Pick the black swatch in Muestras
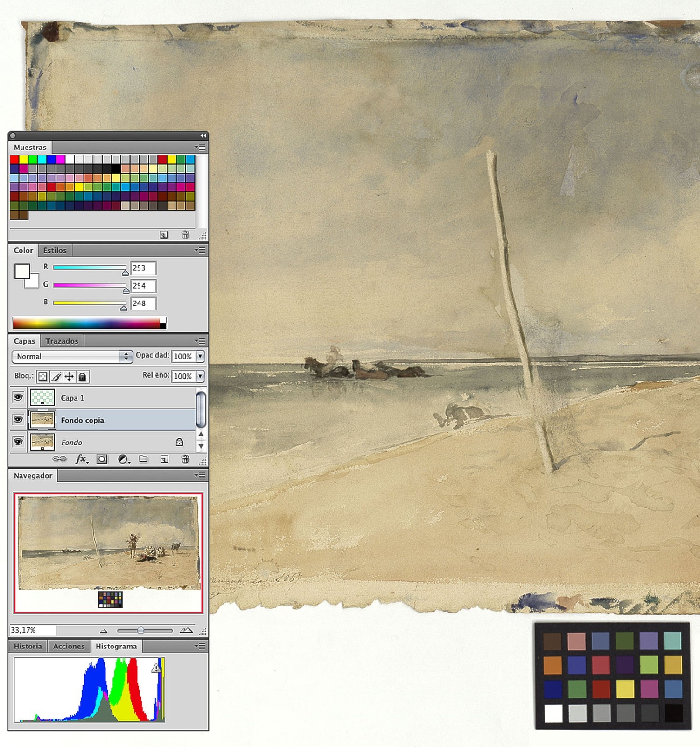The image size is (700, 747). [x=116, y=169]
